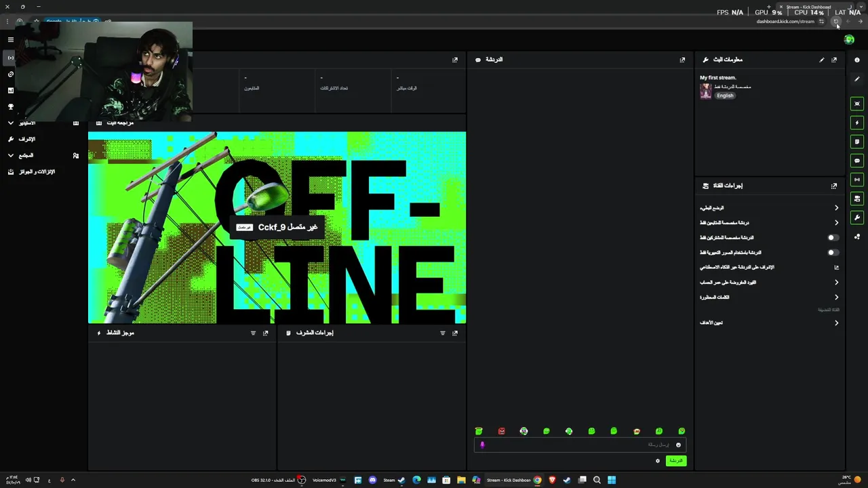This screenshot has height=488, width=868.
Task: Toggle the channel actions widget in the right rail
Action: [x=857, y=199]
